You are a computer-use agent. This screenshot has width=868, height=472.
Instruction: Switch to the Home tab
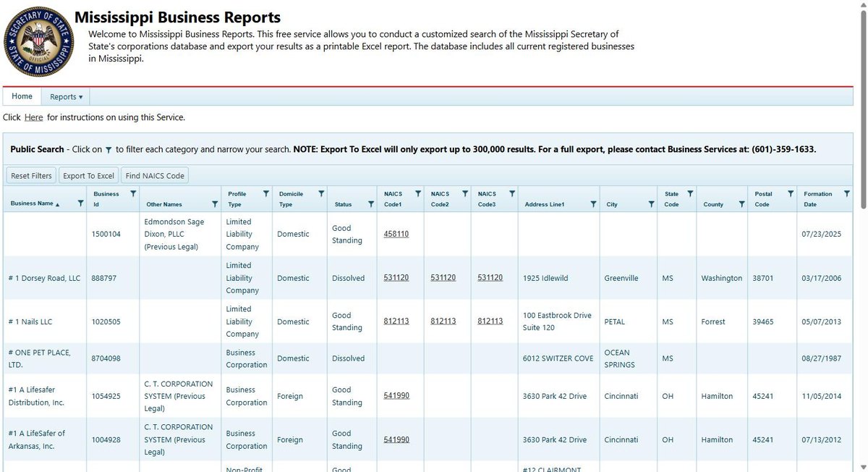click(x=22, y=96)
